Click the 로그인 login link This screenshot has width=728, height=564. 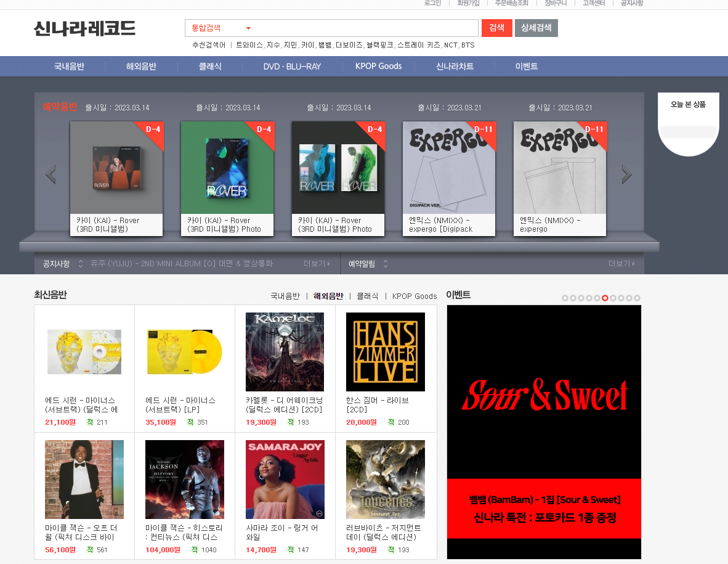(432, 3)
